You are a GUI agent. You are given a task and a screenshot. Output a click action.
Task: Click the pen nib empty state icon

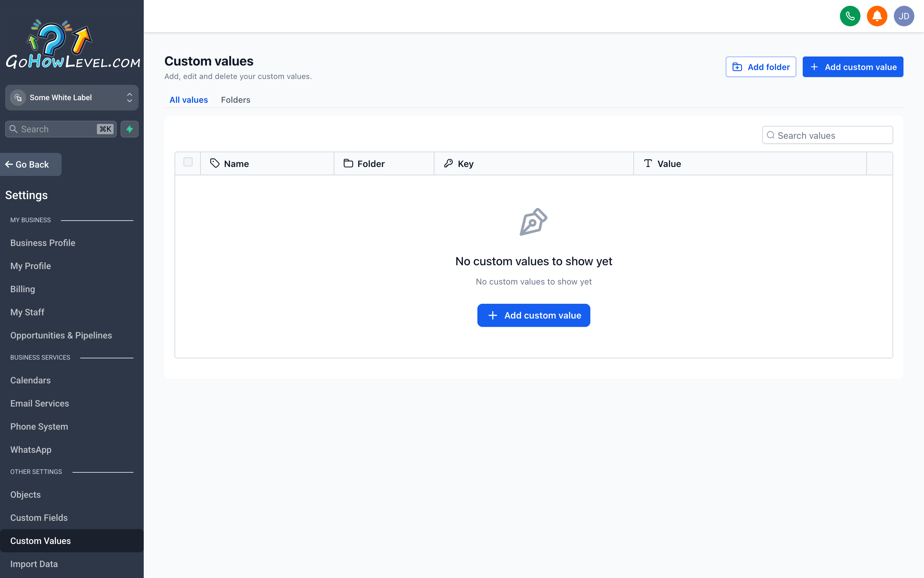534,222
